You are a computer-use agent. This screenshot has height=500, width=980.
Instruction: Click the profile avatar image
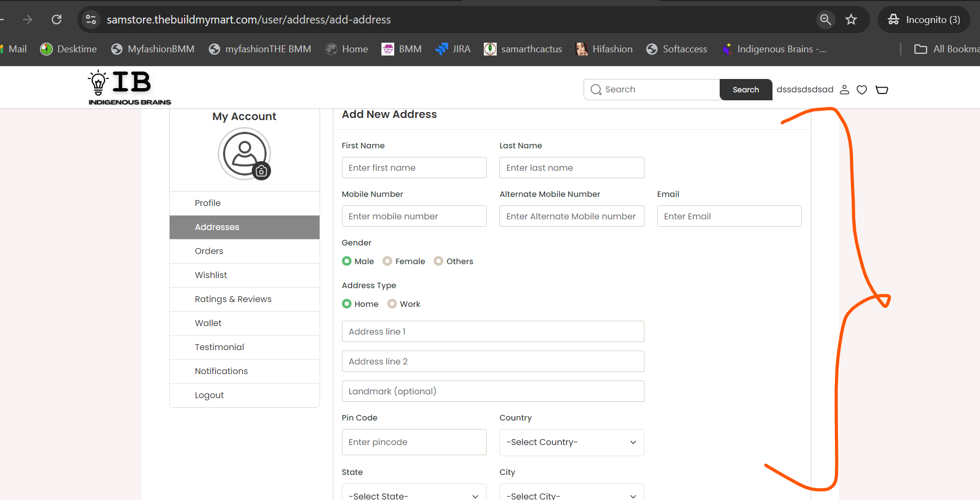point(244,154)
